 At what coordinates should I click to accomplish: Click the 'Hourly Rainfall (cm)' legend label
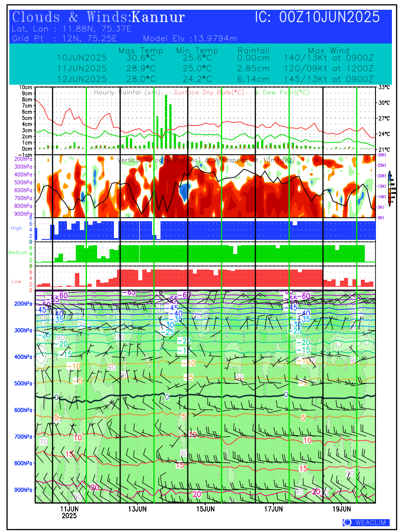pyautogui.click(x=127, y=93)
